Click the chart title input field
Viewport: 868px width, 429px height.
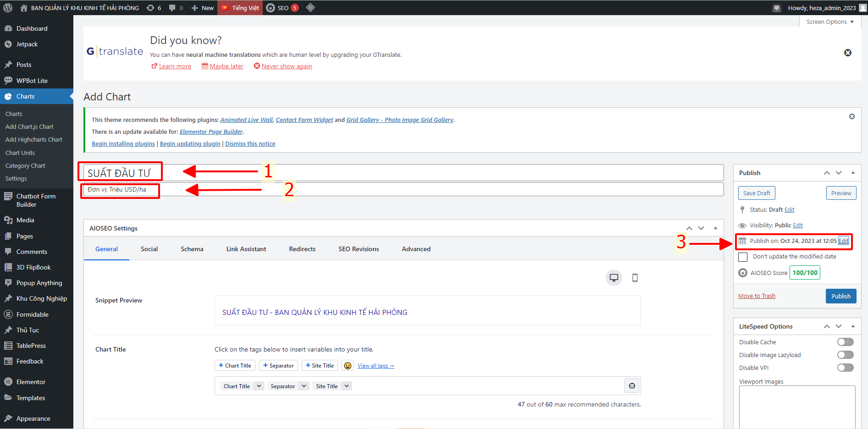pyautogui.click(x=404, y=173)
